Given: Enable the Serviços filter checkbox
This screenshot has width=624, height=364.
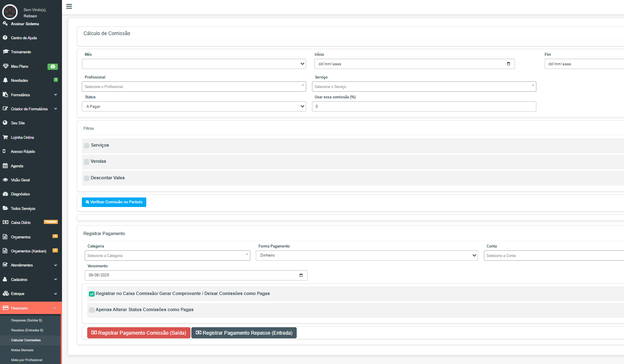Looking at the screenshot, I should coord(86,145).
